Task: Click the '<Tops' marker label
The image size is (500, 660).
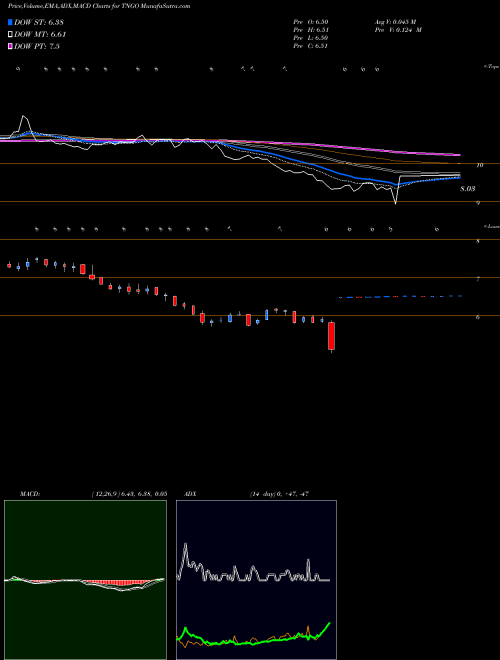Action: coord(491,67)
